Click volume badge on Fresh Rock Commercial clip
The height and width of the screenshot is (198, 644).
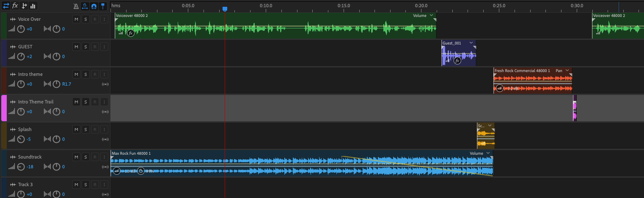(x=500, y=88)
